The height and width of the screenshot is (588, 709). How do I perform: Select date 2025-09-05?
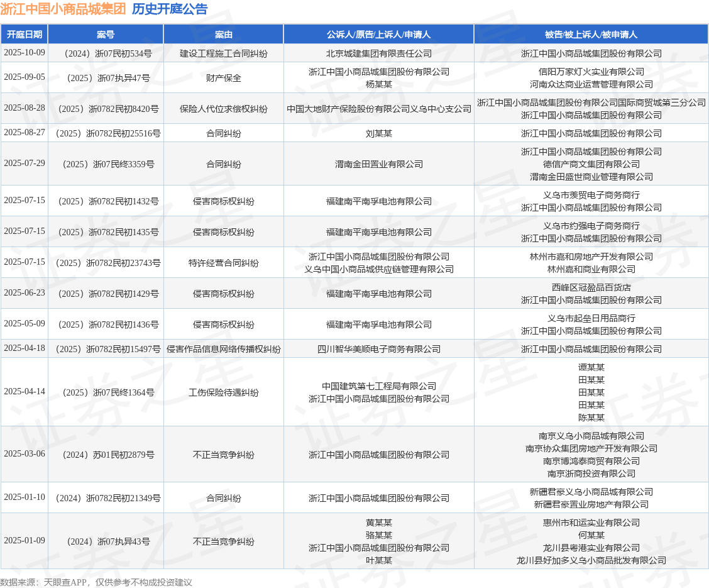(25, 77)
